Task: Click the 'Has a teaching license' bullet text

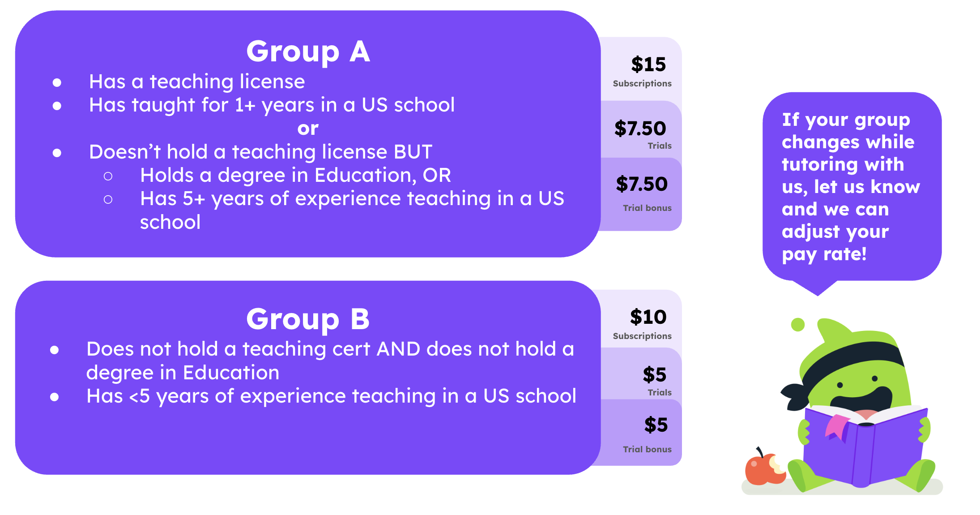Action: [197, 82]
